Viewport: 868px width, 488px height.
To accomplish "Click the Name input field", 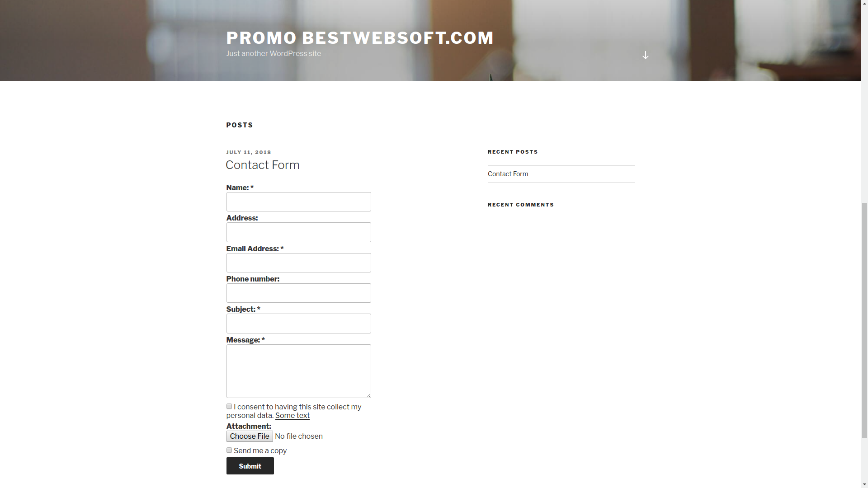I will (x=298, y=202).
